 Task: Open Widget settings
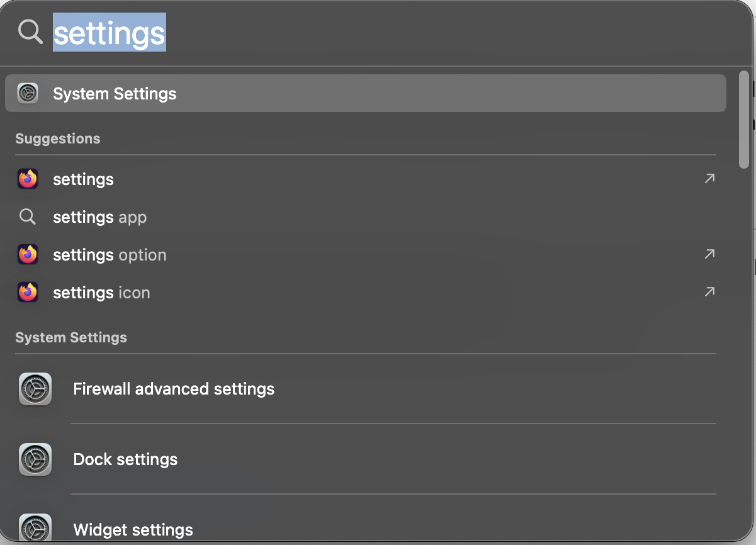click(132, 529)
